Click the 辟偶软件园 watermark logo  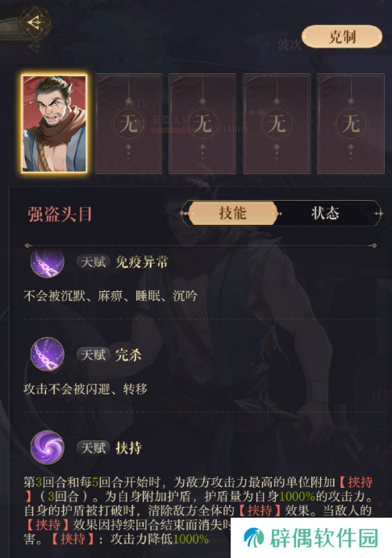coord(311,537)
